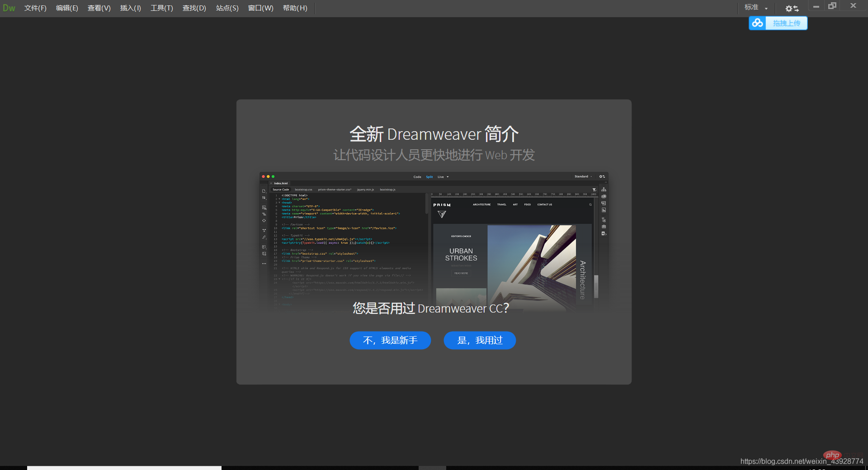
Task: Click the 拖拽上传 button
Action: coord(787,23)
